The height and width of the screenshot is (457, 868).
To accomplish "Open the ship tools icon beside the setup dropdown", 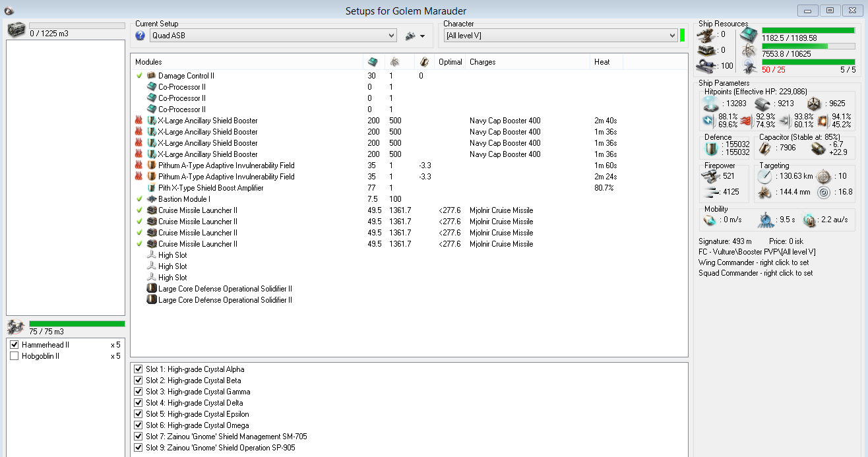I will (x=410, y=36).
